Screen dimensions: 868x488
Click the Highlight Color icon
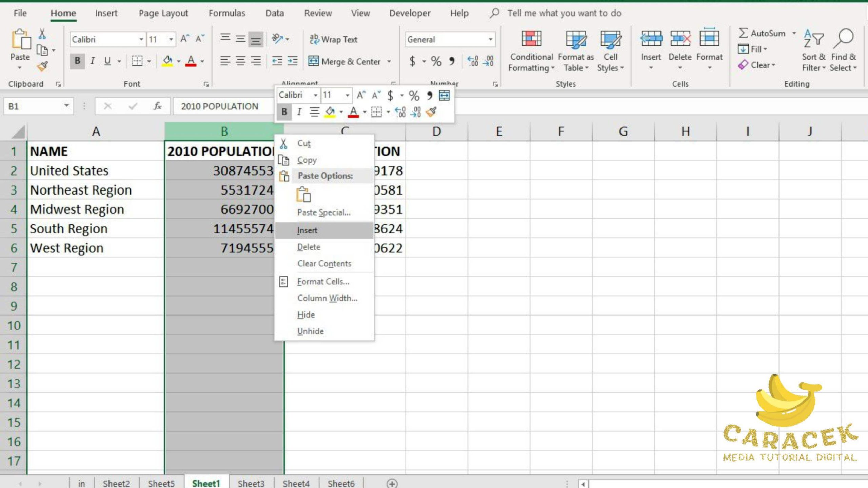330,112
